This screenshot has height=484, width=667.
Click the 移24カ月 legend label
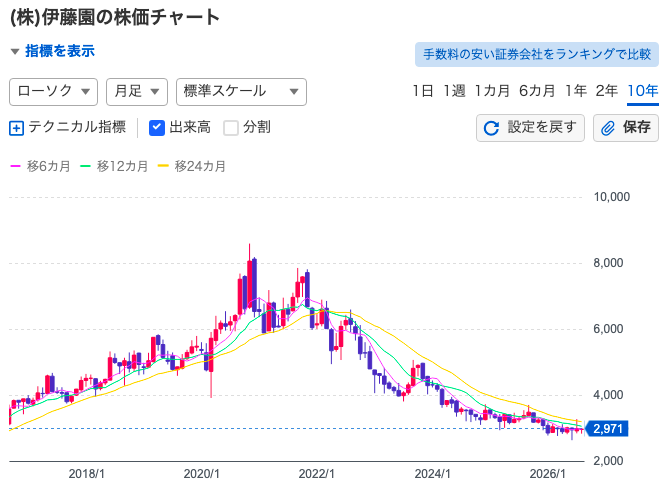point(200,166)
